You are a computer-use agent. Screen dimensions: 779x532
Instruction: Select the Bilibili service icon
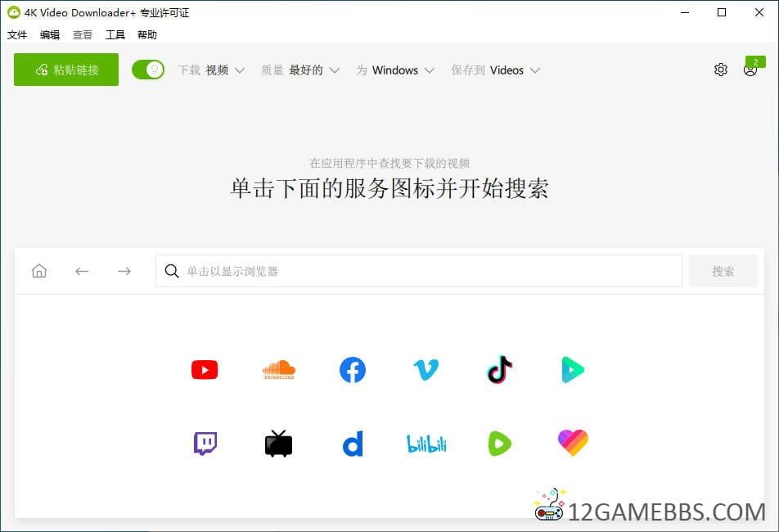coord(426,444)
